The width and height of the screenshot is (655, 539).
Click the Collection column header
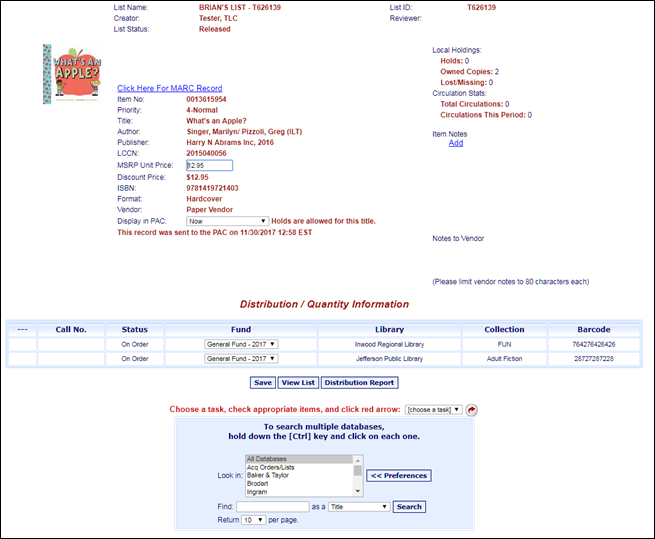[504, 329]
